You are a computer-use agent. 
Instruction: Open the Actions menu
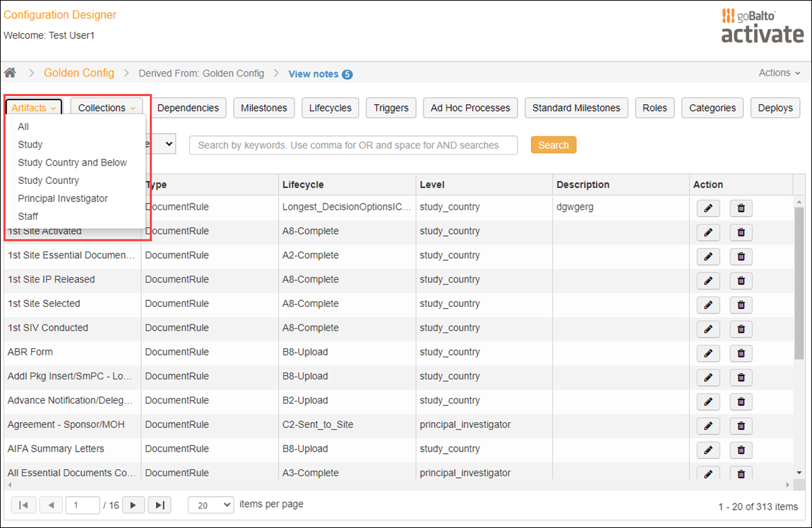[x=778, y=72]
